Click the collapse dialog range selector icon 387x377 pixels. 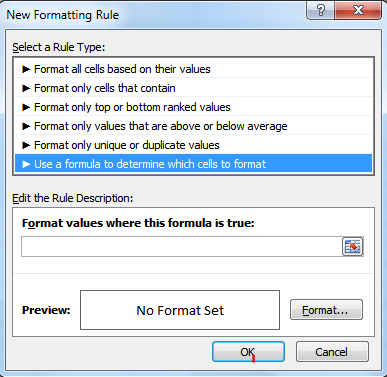(353, 247)
